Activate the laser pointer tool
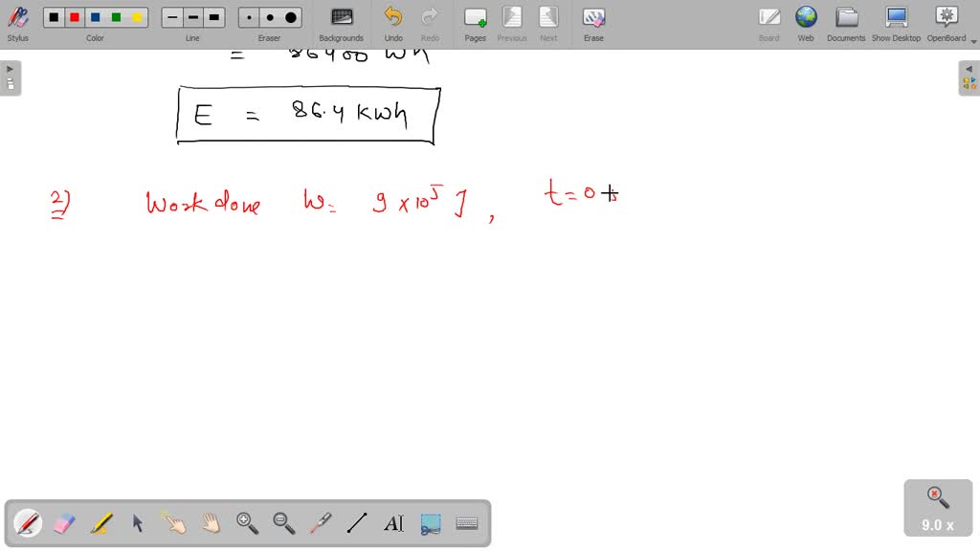The width and height of the screenshot is (980, 551). point(321,523)
